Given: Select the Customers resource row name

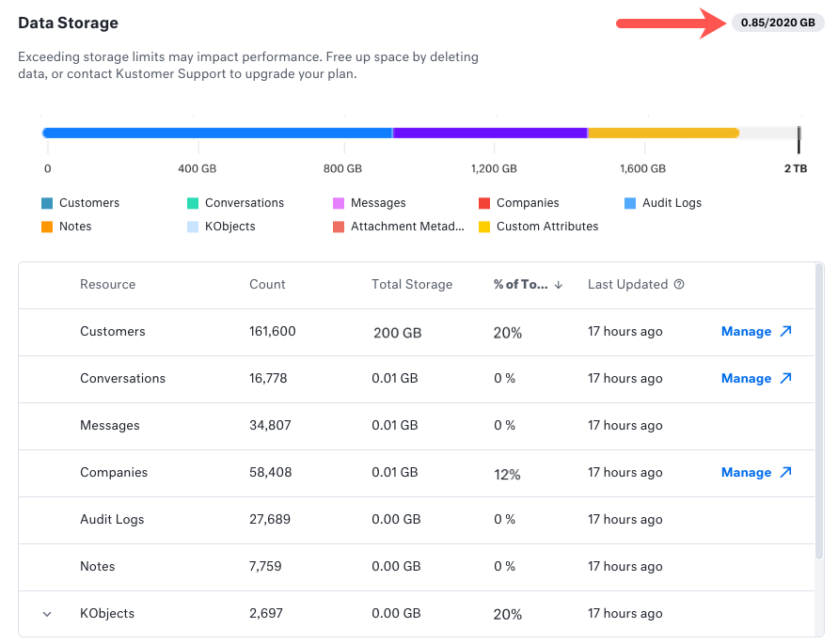Looking at the screenshot, I should [x=113, y=331].
